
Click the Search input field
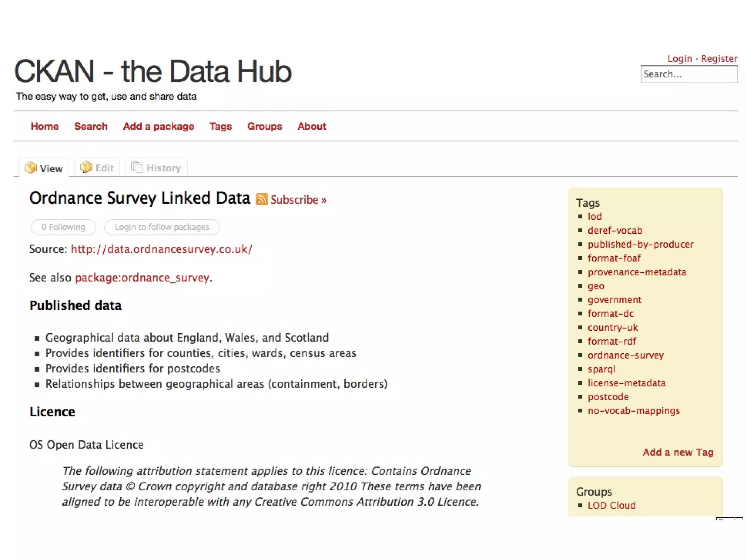(689, 74)
